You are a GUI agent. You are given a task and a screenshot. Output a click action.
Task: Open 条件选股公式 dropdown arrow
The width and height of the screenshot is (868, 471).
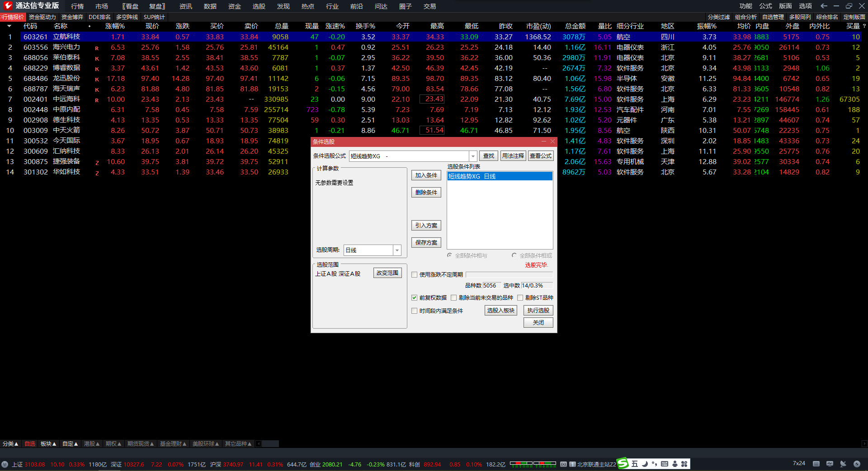tap(473, 156)
